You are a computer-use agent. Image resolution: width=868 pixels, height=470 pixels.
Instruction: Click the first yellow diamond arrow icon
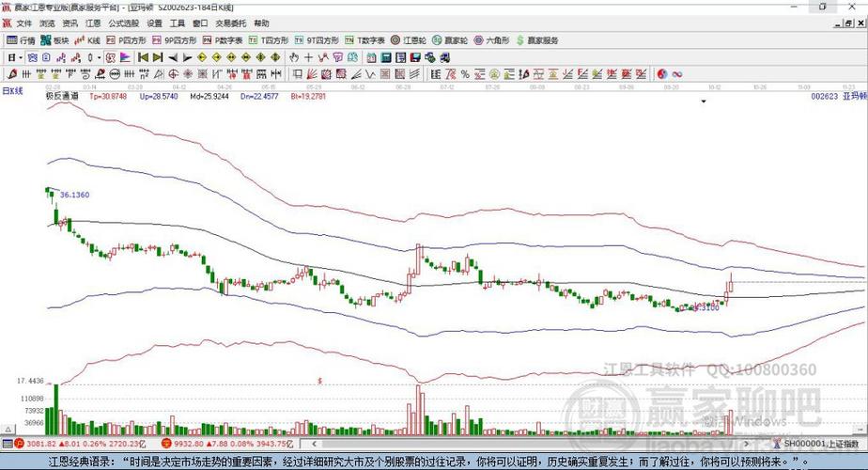(202, 57)
